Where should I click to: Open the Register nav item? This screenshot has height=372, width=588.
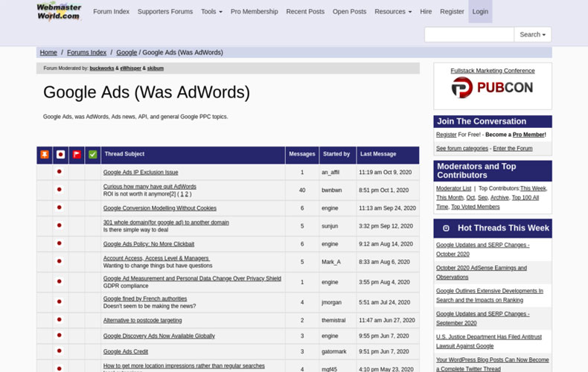(452, 12)
